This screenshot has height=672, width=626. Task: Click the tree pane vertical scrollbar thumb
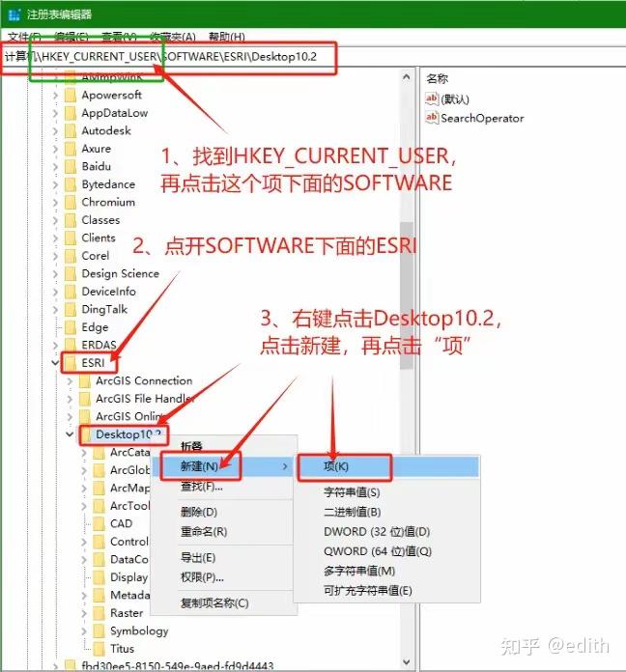(407, 294)
